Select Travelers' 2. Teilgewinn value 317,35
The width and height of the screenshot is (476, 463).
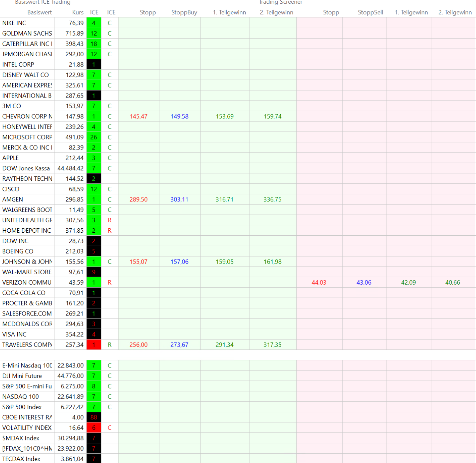(272, 345)
